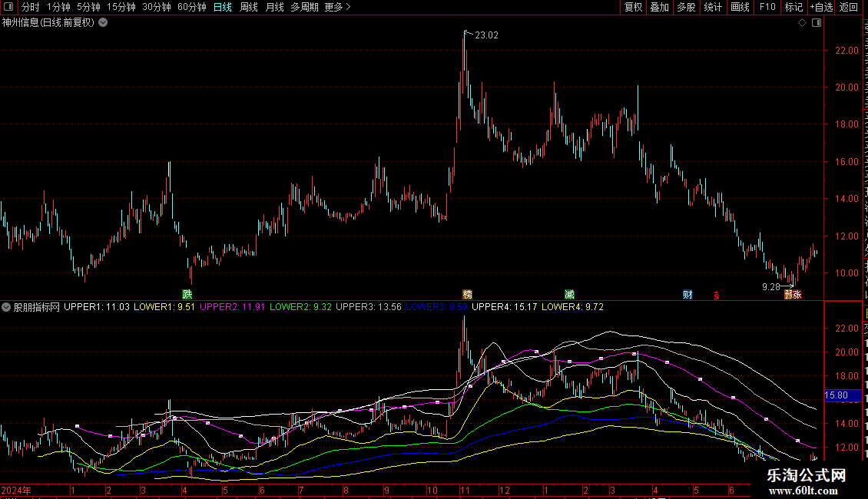The width and height of the screenshot is (868, 499).
Task: Select the yellow LOWER1: 9.51 value
Action: coord(164,307)
